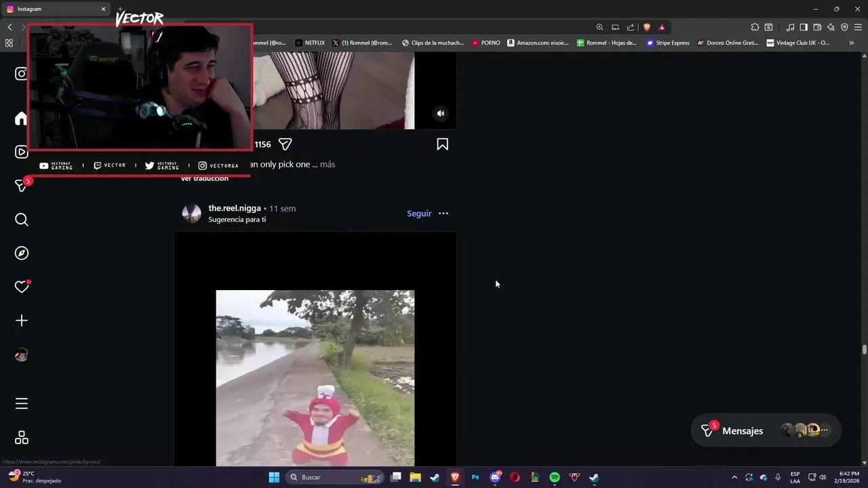The image size is (868, 488).
Task: Open the install-app icon in address bar
Action: click(x=615, y=27)
